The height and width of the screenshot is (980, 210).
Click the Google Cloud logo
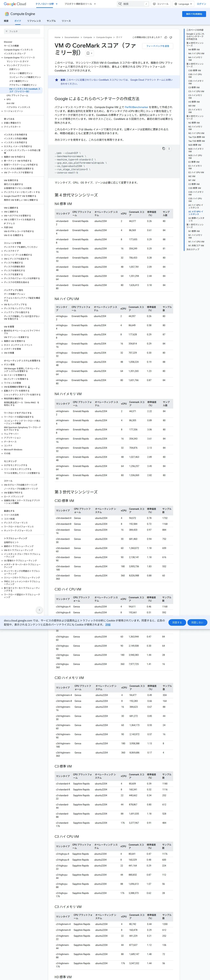[15, 4]
